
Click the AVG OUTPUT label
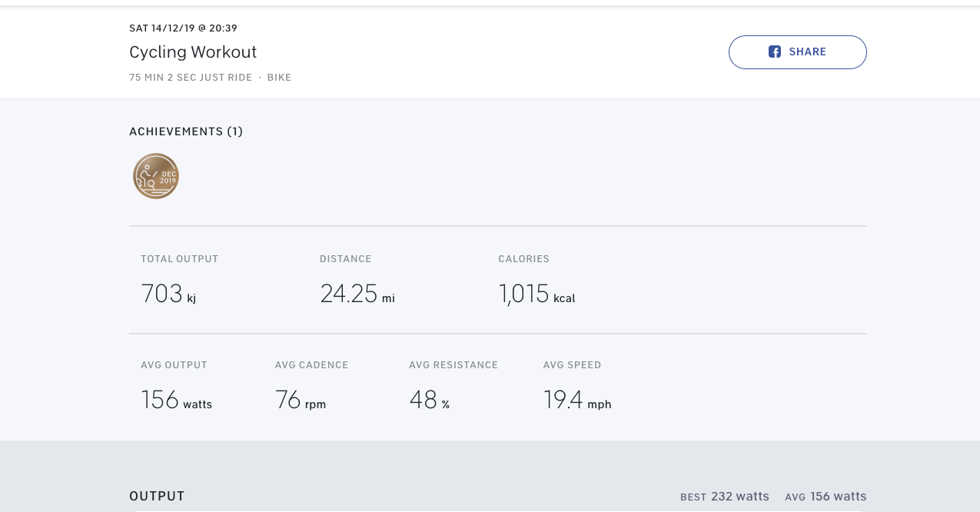pyautogui.click(x=174, y=365)
